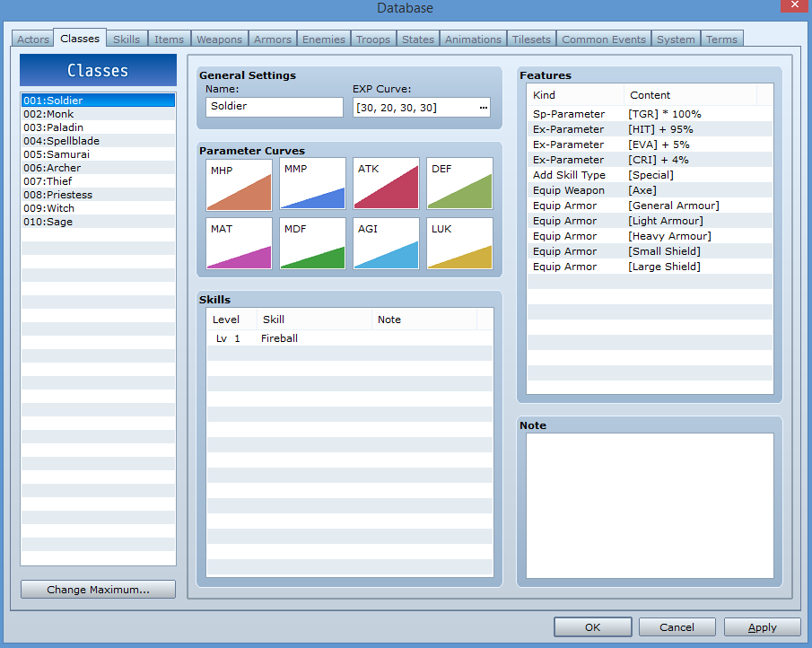
Task: Open the MMP parameter curve graph
Action: pyautogui.click(x=312, y=184)
